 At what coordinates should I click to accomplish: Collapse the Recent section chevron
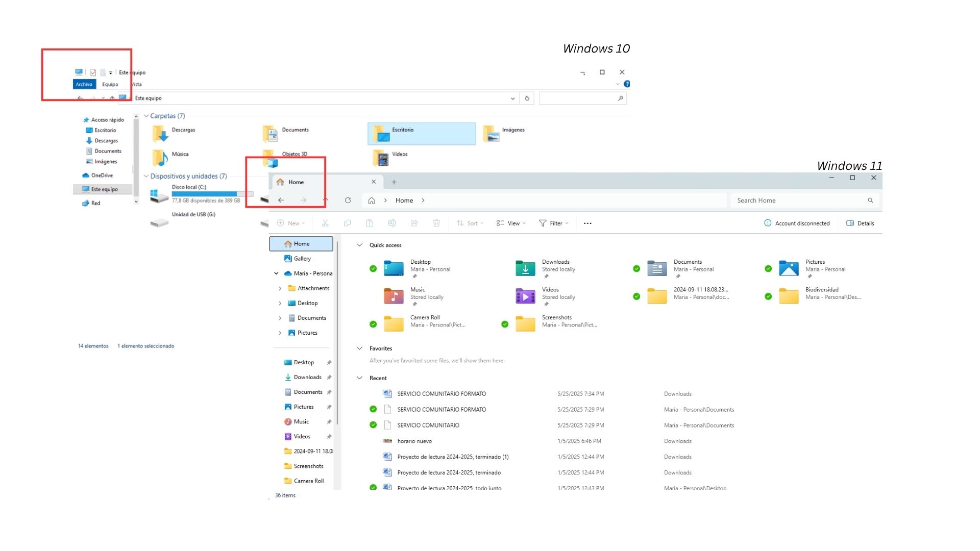[359, 378]
